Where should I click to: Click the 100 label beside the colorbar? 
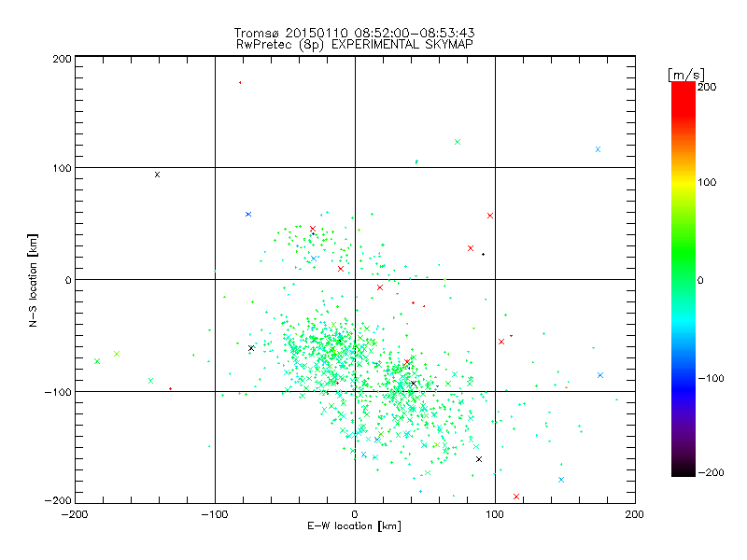point(707,182)
